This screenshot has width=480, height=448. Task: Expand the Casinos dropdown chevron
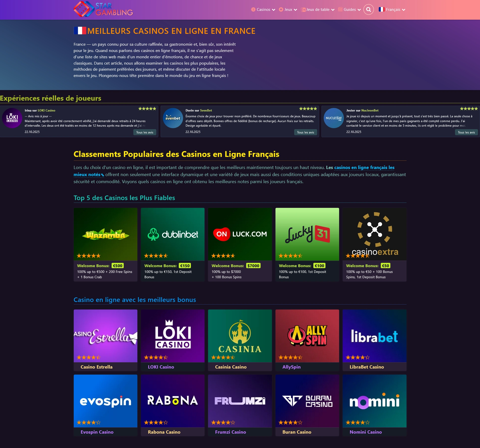(x=273, y=10)
